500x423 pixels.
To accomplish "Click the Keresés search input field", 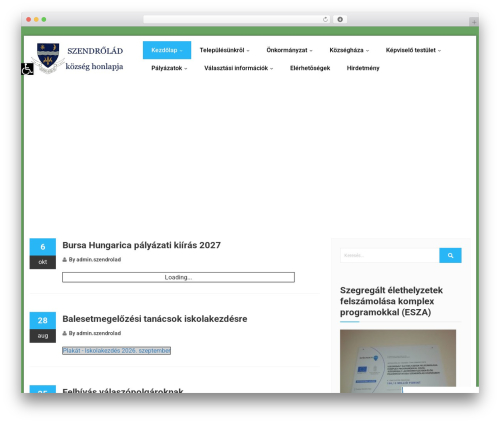I will 390,255.
